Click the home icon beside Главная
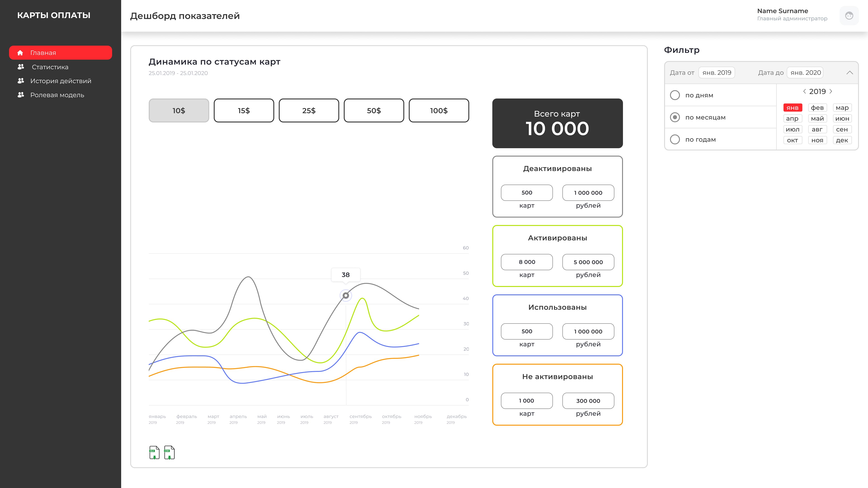868x488 pixels. pyautogui.click(x=20, y=53)
